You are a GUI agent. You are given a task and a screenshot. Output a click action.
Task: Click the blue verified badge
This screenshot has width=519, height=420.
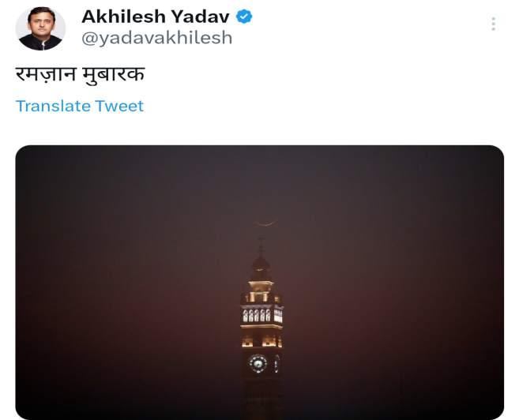pyautogui.click(x=244, y=17)
